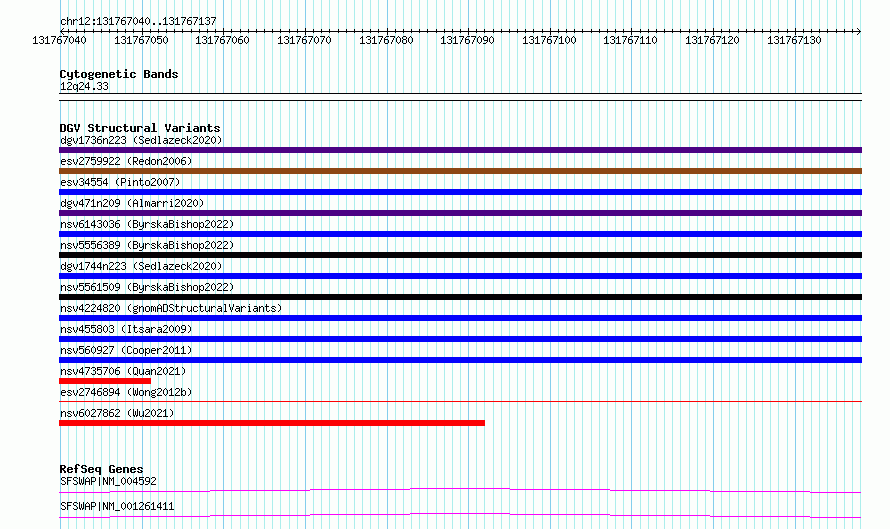
Task: Click the red nsv6027862 variant bar
Action: tap(272, 423)
